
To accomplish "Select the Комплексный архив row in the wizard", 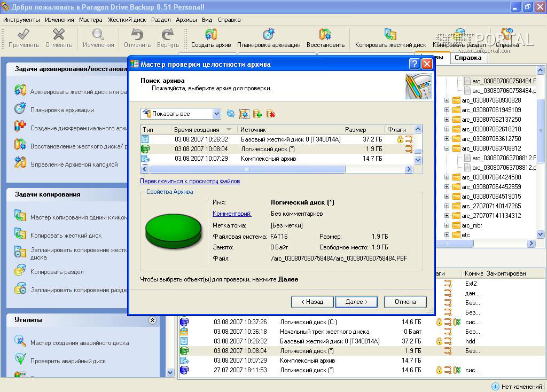I will click(277, 159).
